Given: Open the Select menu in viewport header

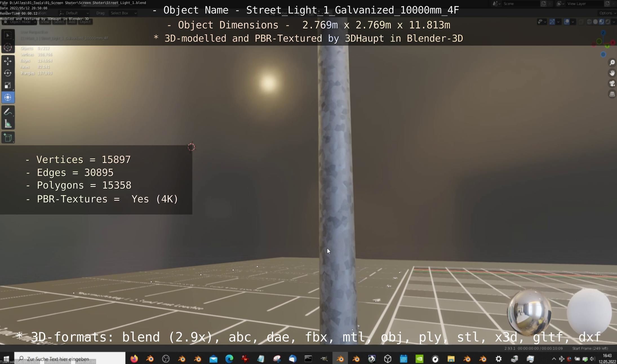Looking at the screenshot, I should coord(59,22).
